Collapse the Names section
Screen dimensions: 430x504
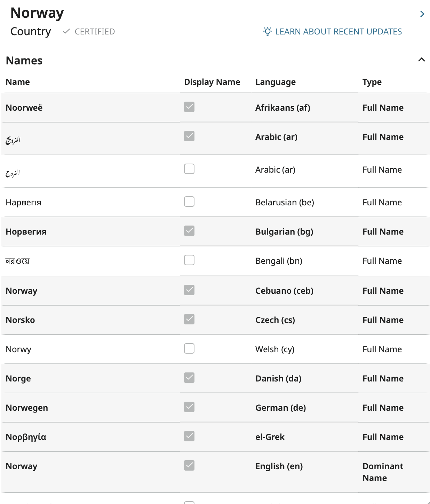coord(421,60)
